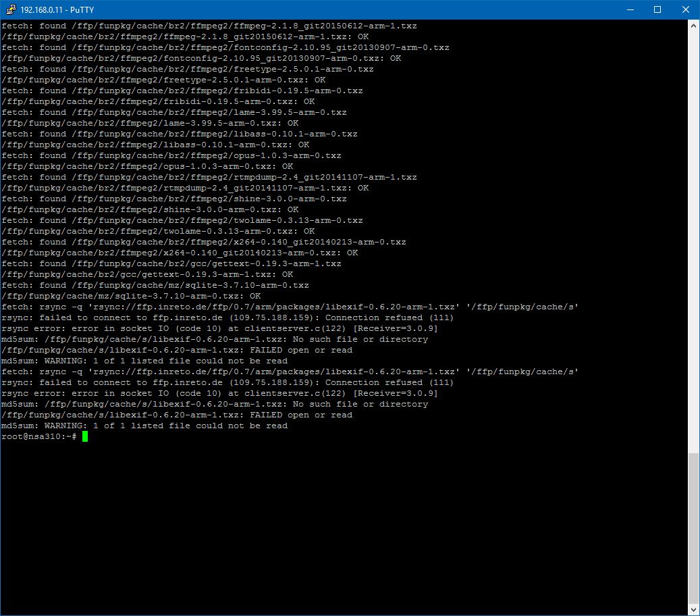Click the 'root@nsa310:~#' prompt text
The width and height of the screenshot is (700, 616).
pos(39,436)
